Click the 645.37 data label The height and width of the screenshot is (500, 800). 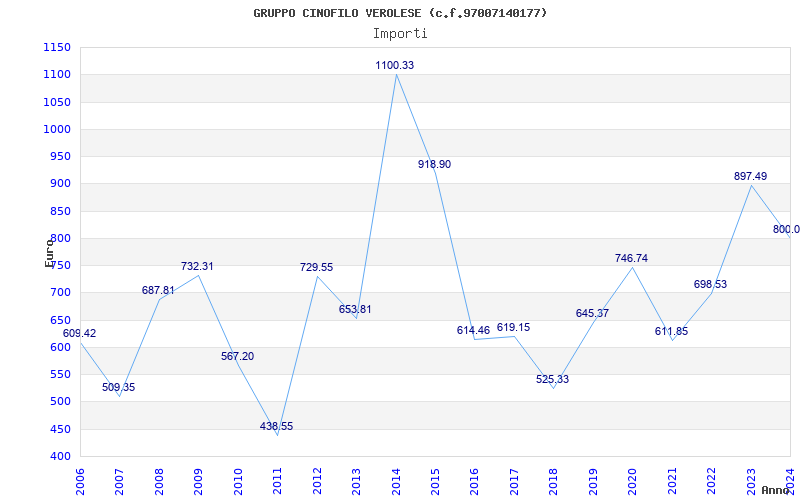[592, 313]
